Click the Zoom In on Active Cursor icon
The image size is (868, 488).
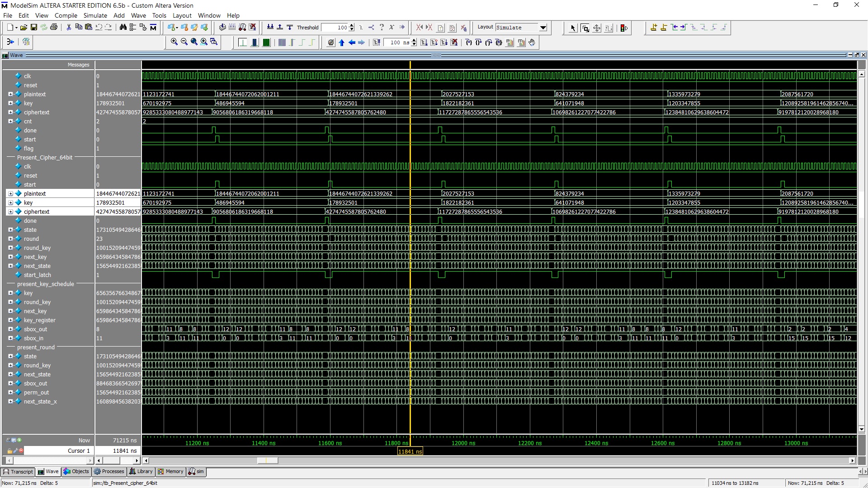[x=204, y=42]
